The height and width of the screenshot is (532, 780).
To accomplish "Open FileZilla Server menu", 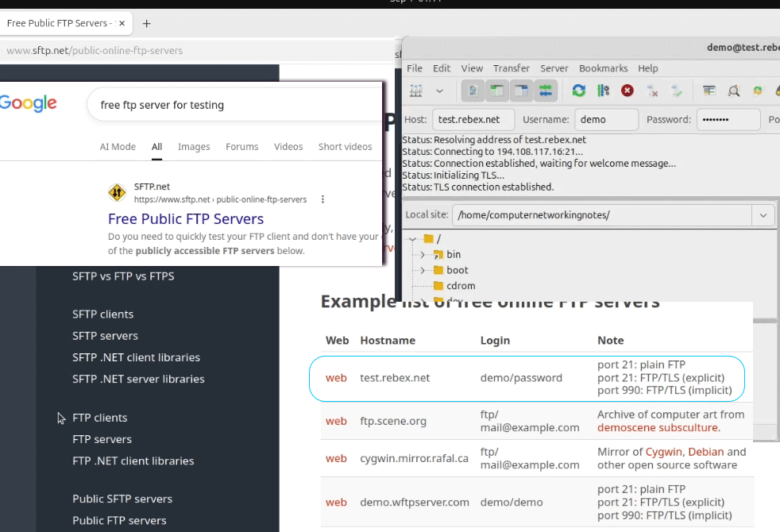I will [554, 68].
